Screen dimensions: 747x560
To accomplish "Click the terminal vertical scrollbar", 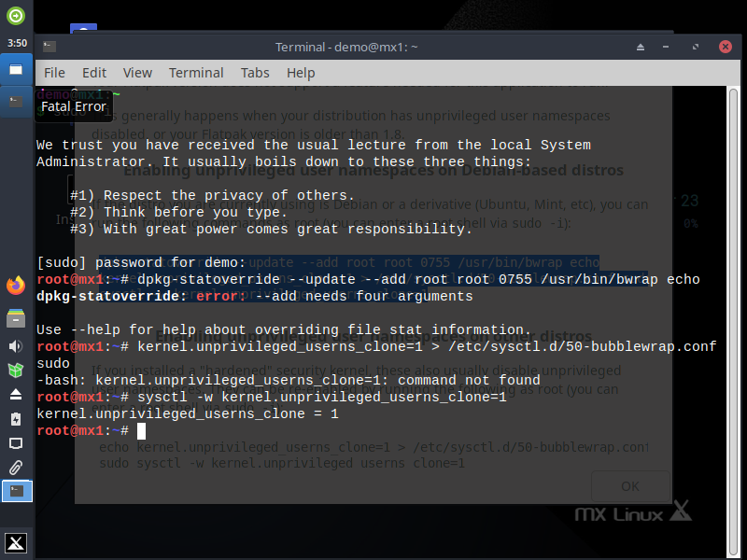I will coord(733,321).
